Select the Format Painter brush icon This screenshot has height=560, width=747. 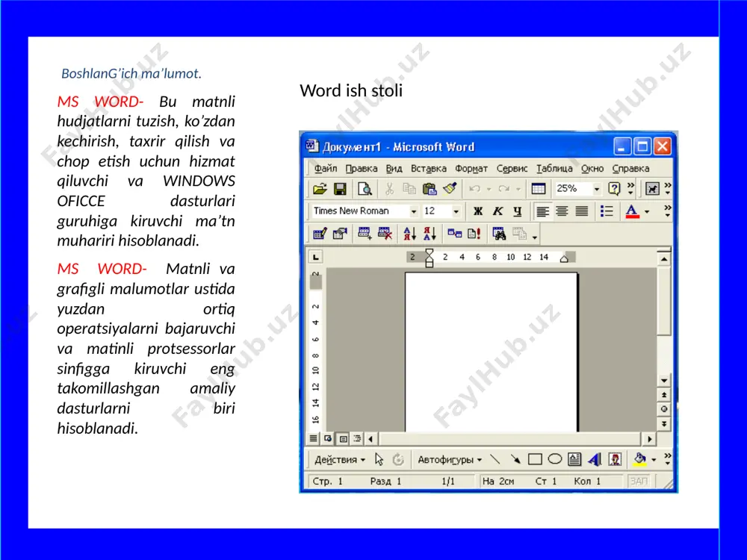point(450,189)
